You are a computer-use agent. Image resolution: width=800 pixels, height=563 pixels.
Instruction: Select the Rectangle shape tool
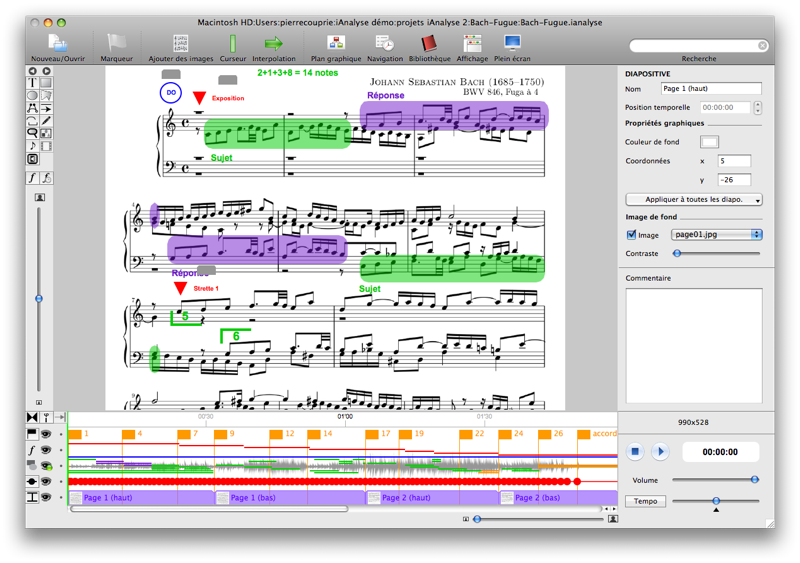coord(46,83)
